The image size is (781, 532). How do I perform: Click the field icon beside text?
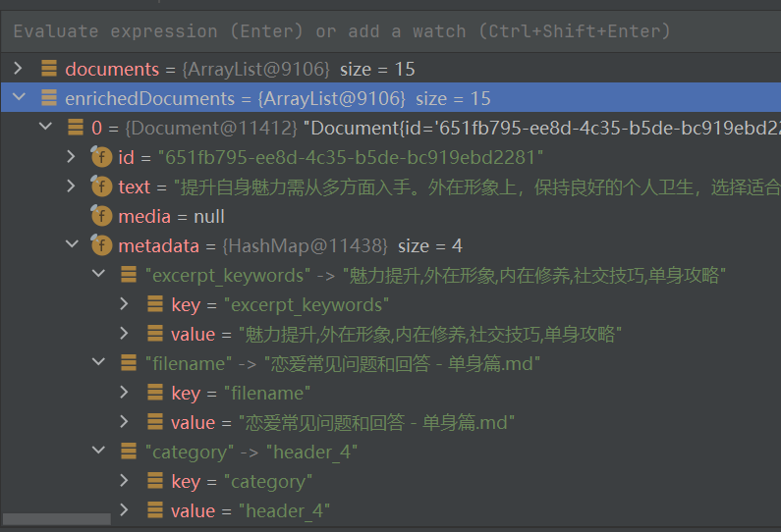[x=101, y=186]
